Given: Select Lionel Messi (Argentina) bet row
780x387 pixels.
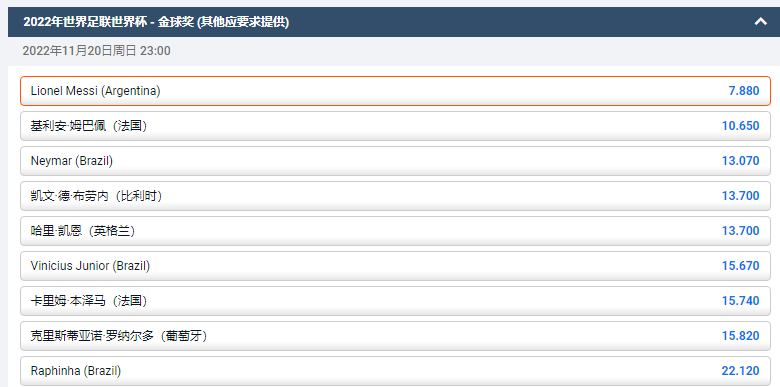Looking at the screenshot, I should pyautogui.click(x=395, y=91).
